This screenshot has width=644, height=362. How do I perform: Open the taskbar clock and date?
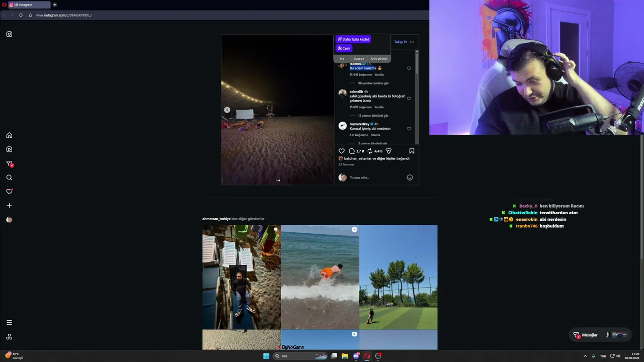tap(632, 356)
